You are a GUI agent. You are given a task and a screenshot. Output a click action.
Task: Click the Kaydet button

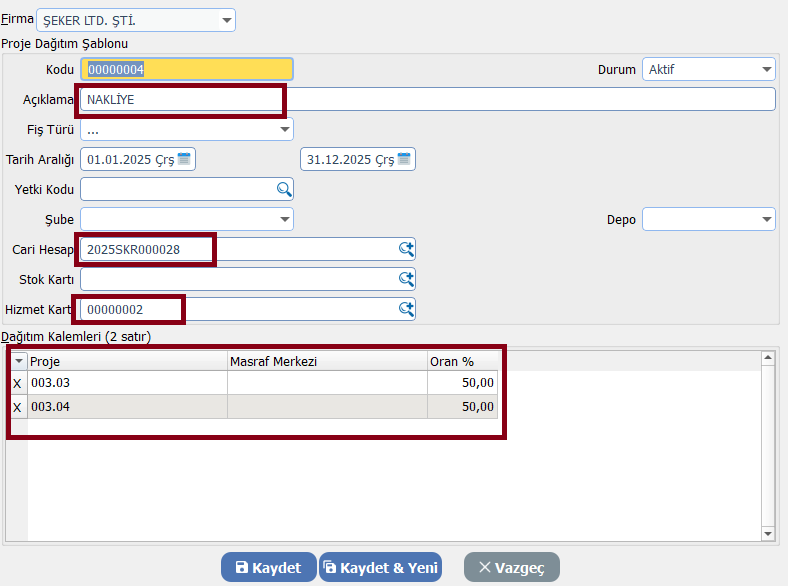[268, 567]
